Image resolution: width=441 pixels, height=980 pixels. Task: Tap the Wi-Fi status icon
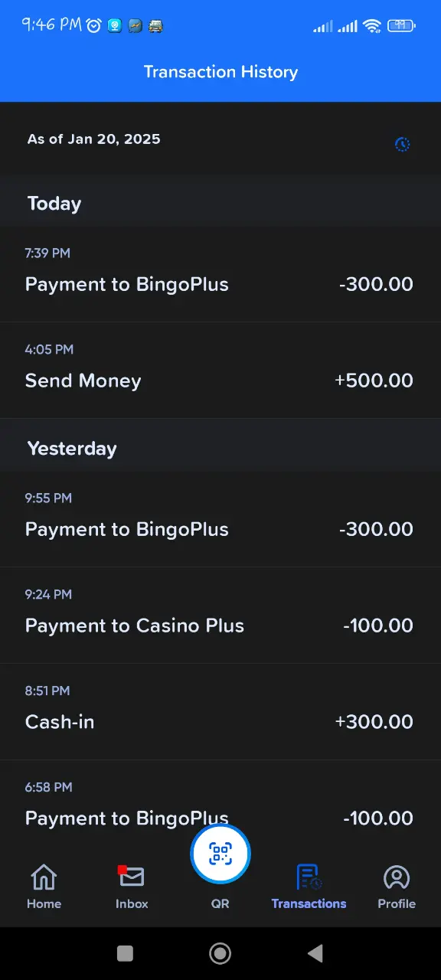click(x=372, y=26)
